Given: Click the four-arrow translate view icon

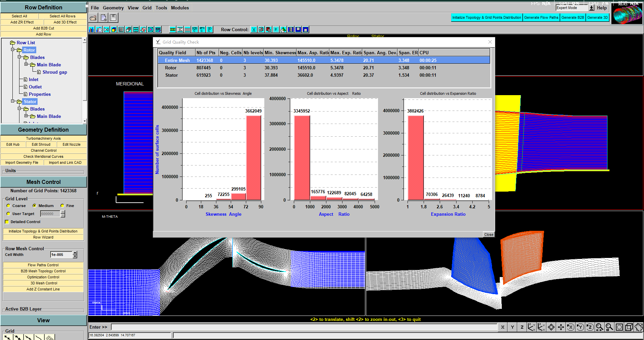Looking at the screenshot, I should point(561,327).
